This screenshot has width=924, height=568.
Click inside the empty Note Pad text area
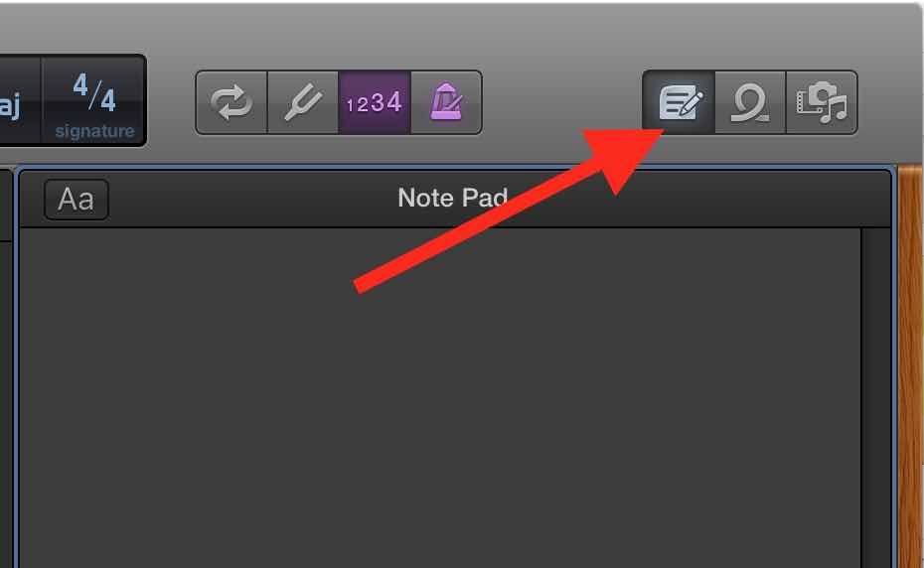[x=440, y=398]
